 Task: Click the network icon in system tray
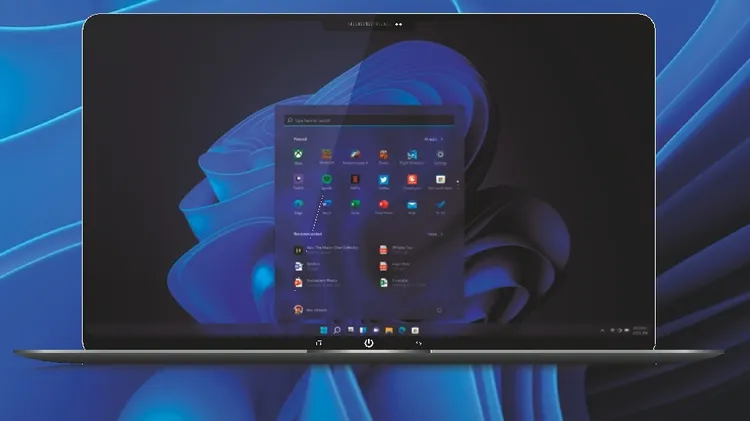tap(612, 330)
